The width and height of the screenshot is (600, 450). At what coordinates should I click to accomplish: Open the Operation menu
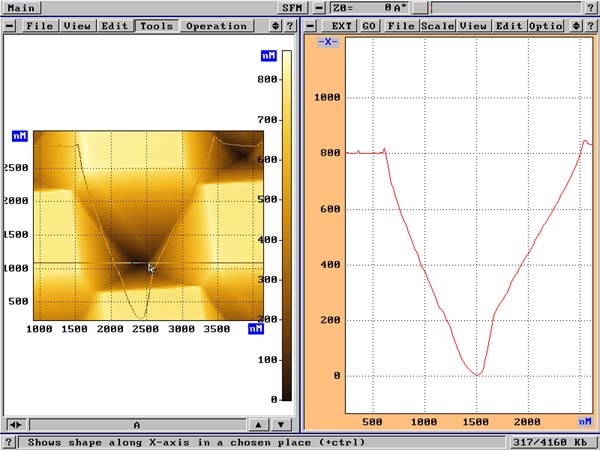click(x=217, y=25)
